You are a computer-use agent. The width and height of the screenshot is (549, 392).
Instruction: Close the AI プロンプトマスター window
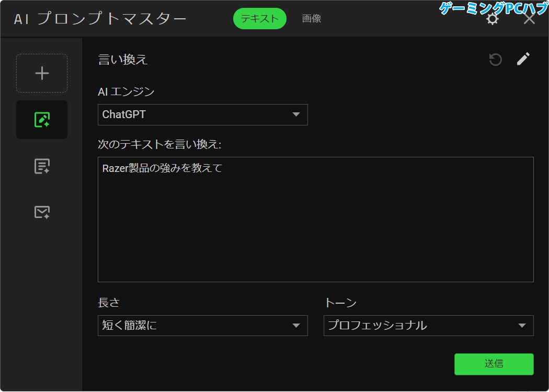pyautogui.click(x=530, y=18)
